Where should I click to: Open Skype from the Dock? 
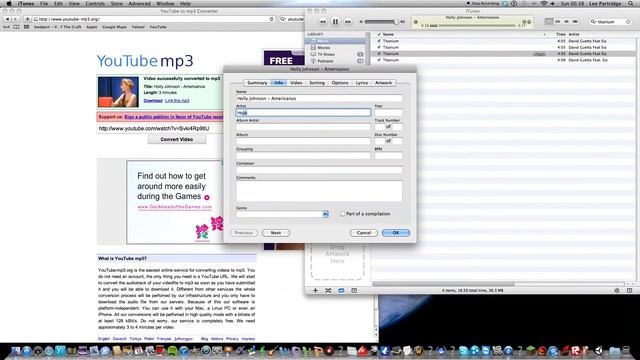pyautogui.click(x=464, y=350)
